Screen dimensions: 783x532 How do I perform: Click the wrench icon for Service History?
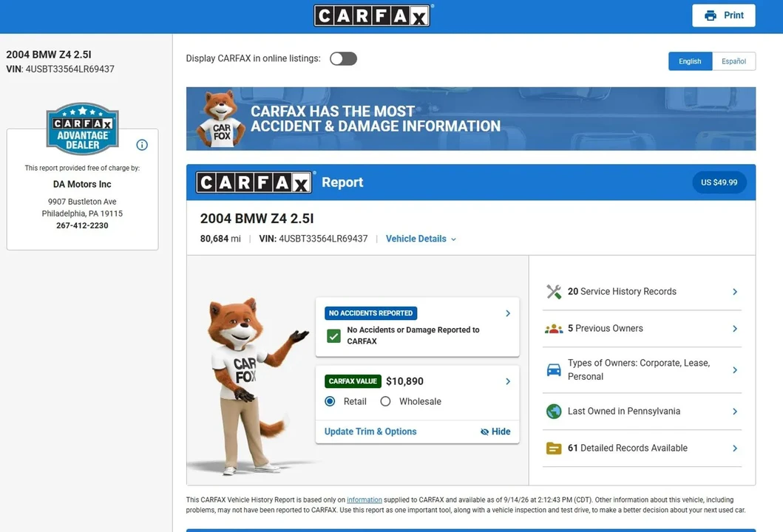(553, 291)
